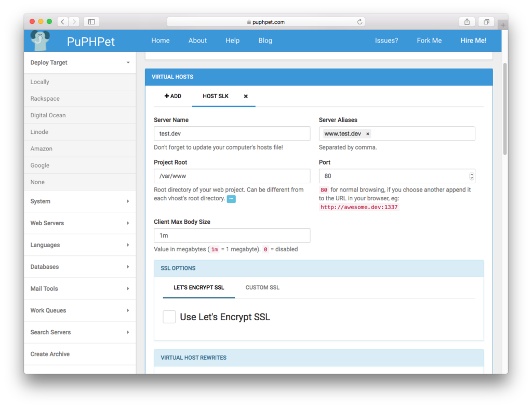The width and height of the screenshot is (532, 408).
Task: Expand the Databases section
Action: point(80,267)
